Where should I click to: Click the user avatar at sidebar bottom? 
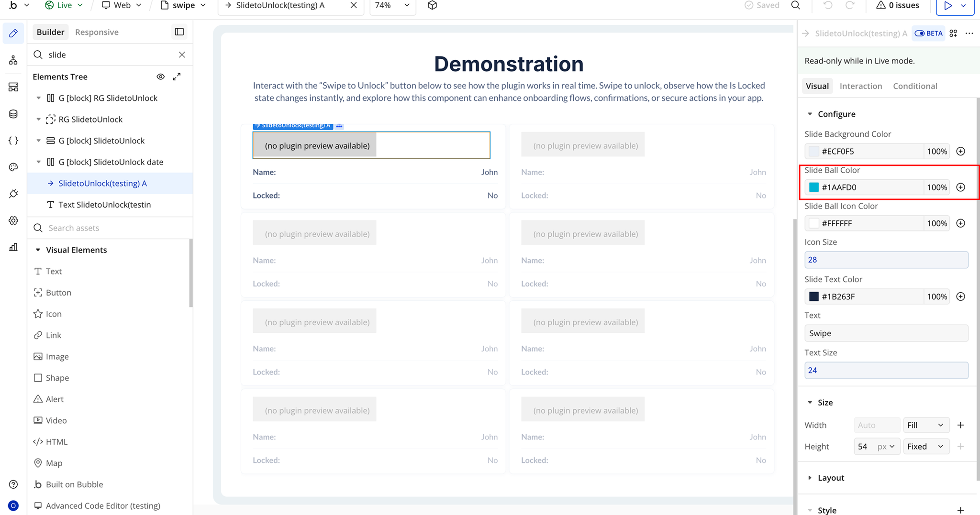13,505
